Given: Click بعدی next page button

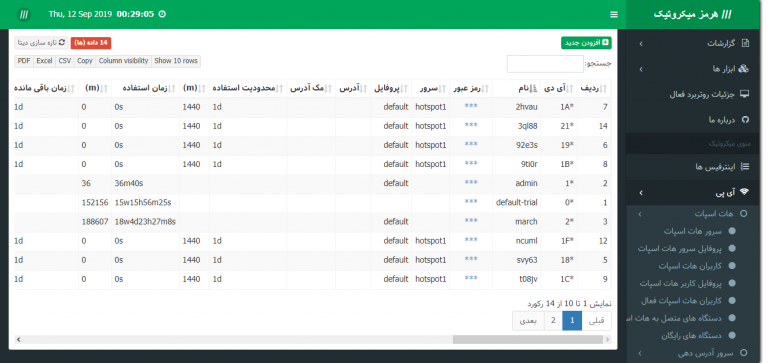Looking at the screenshot, I should click(528, 321).
